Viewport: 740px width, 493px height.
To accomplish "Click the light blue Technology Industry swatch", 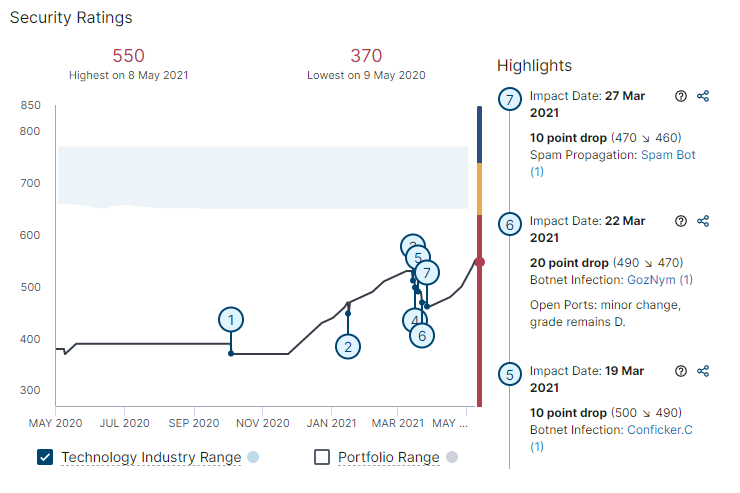I will coord(253,457).
